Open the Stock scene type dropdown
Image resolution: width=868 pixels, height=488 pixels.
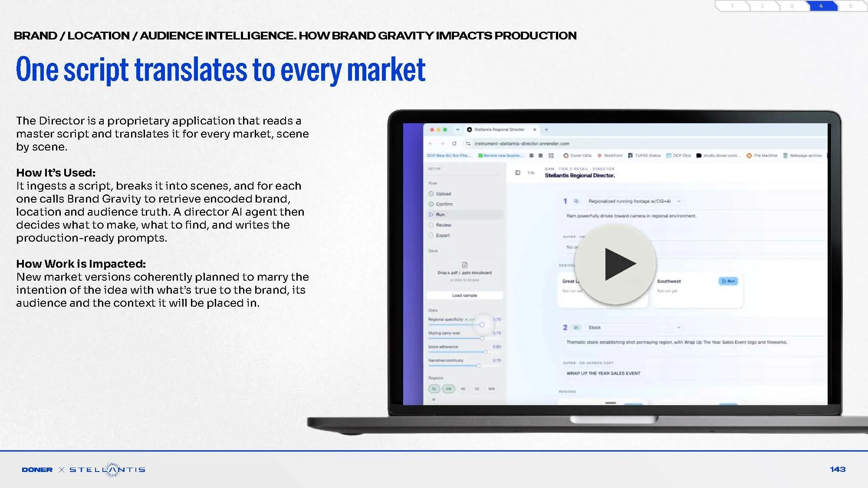pyautogui.click(x=635, y=328)
